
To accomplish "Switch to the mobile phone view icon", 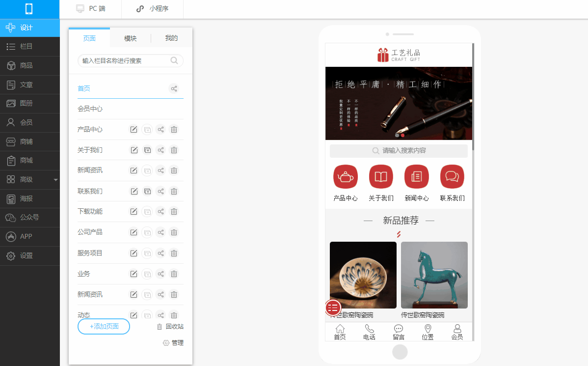I will pyautogui.click(x=29, y=9).
